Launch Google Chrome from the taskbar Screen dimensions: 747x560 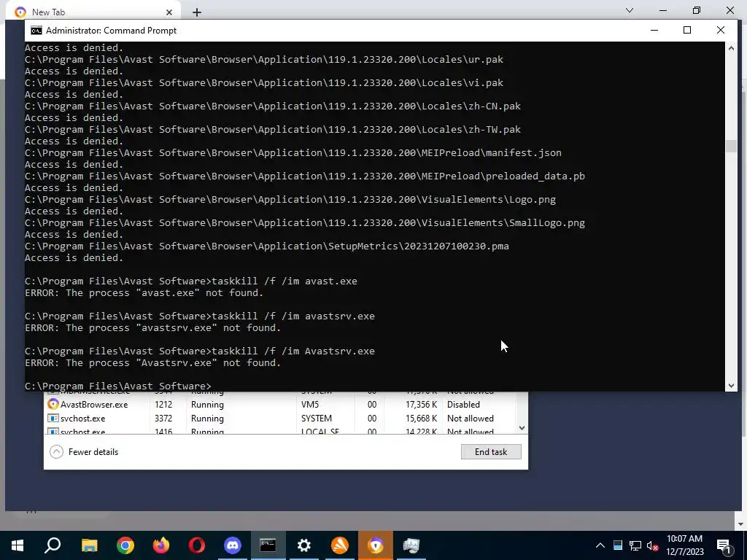pyautogui.click(x=125, y=545)
